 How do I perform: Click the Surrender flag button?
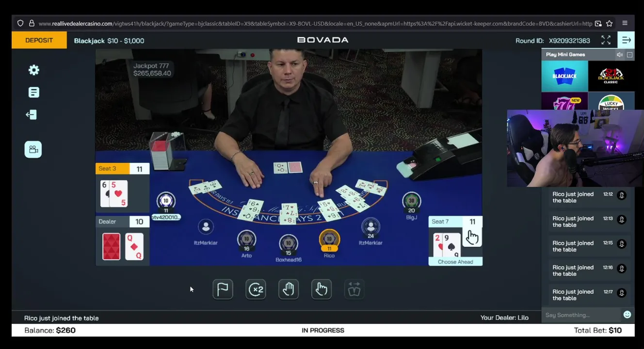[x=223, y=289]
